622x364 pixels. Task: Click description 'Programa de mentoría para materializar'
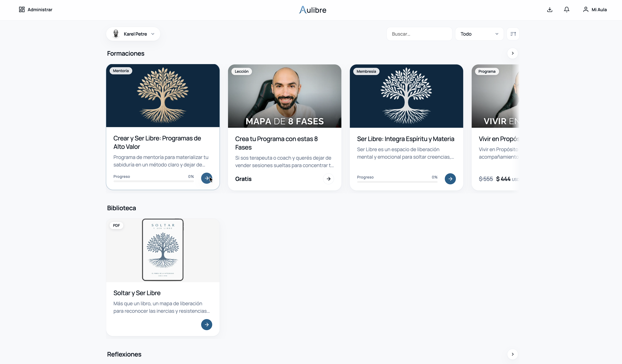pyautogui.click(x=161, y=161)
